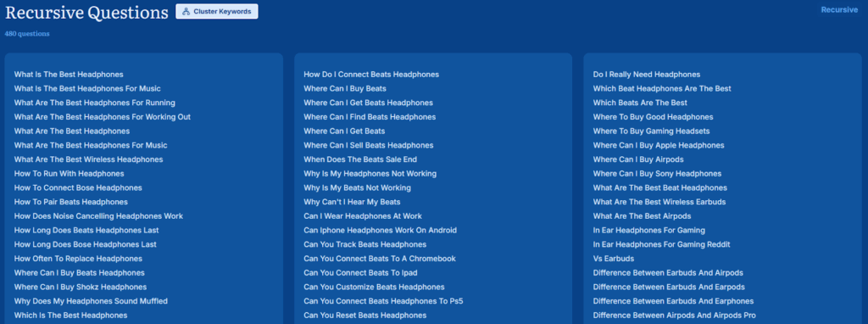The image size is (868, 324).
Task: Click 'Can You Connect Beats Headphones To Ps5'
Action: pos(383,301)
